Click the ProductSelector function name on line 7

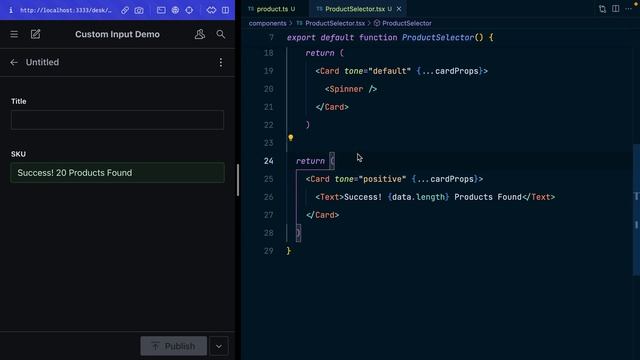(x=438, y=38)
